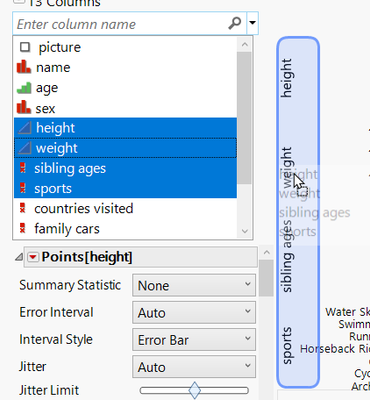The height and width of the screenshot is (400, 370).
Task: Click the picture column's square icon
Action: 25,47
